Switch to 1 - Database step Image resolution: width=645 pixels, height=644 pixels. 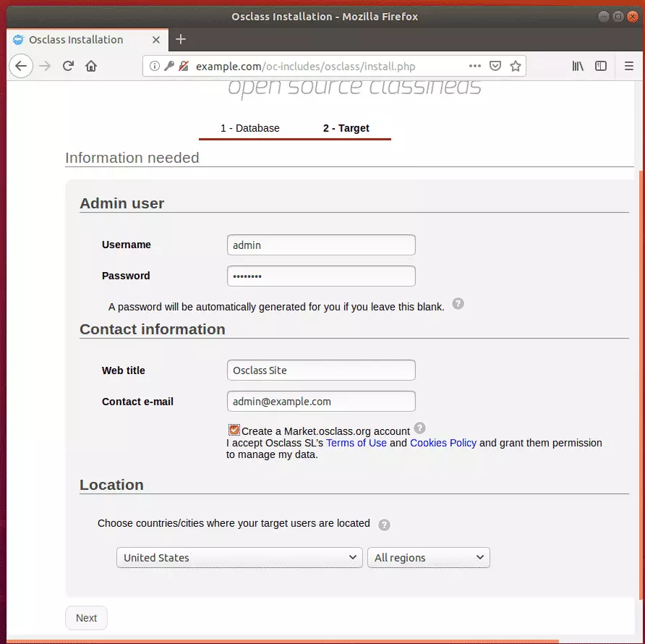point(249,128)
